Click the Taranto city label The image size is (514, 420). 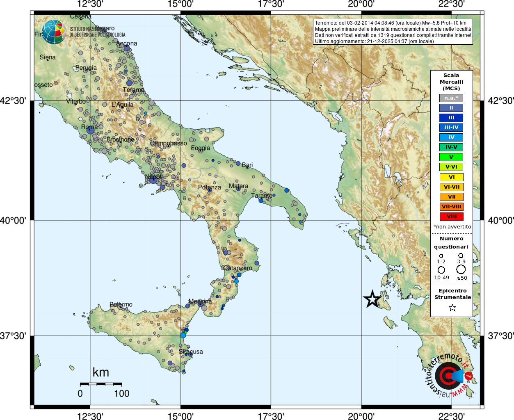(x=262, y=196)
